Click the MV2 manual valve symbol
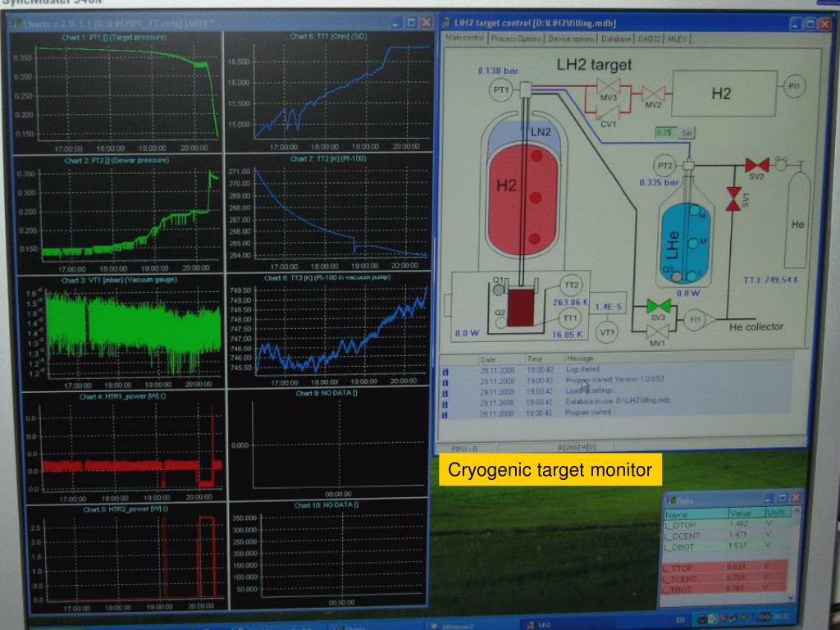 (653, 94)
